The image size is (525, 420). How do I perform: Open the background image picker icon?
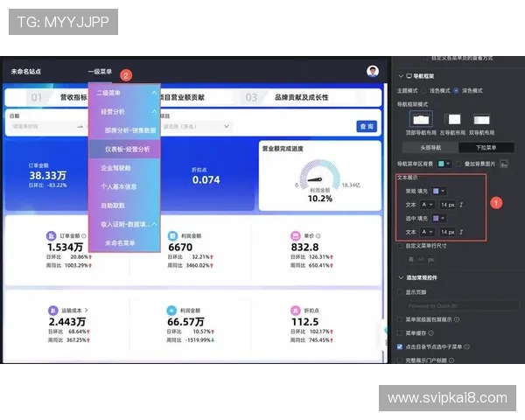504,164
